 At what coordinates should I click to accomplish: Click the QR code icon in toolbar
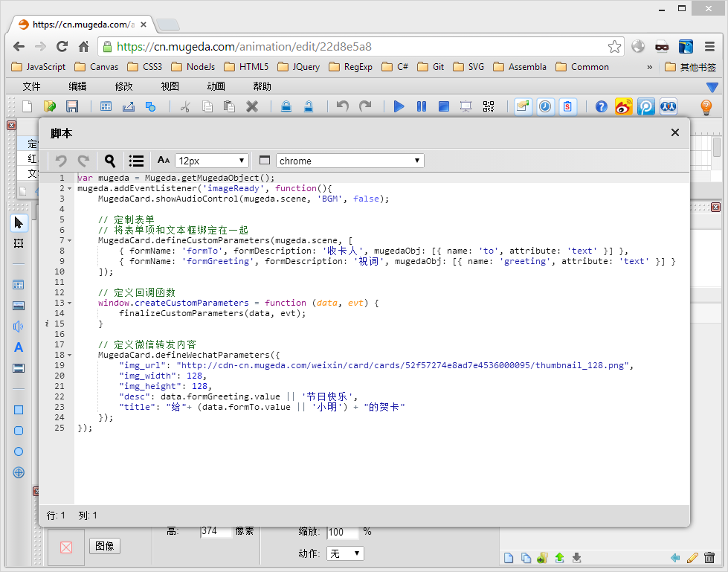488,106
